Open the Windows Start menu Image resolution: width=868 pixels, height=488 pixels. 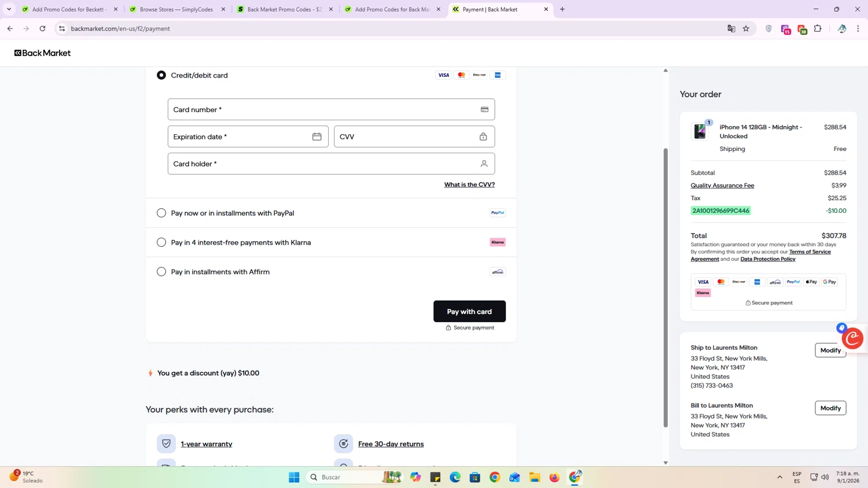click(x=294, y=477)
